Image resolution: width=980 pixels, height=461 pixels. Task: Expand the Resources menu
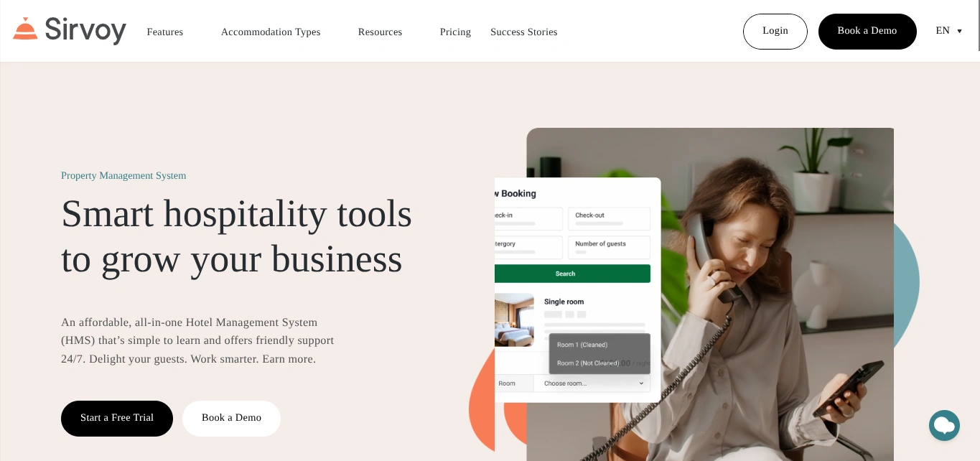380,32
